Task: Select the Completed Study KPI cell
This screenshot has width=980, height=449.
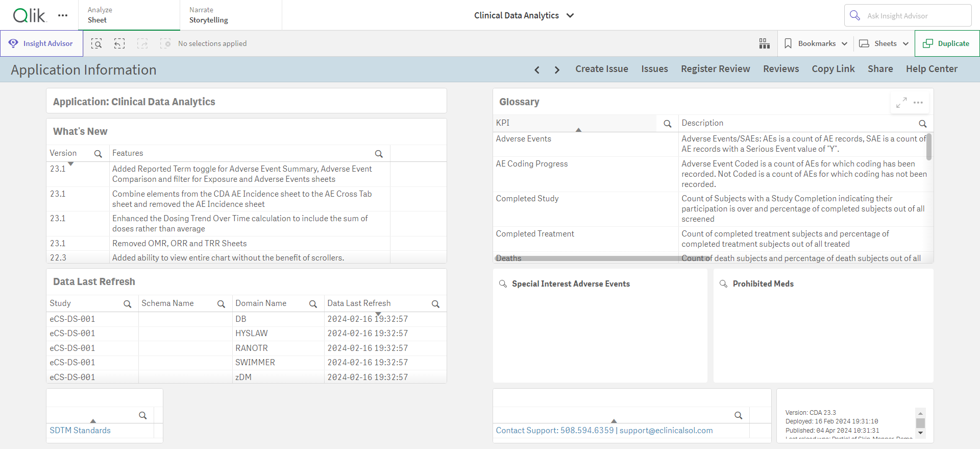Action: (585, 209)
